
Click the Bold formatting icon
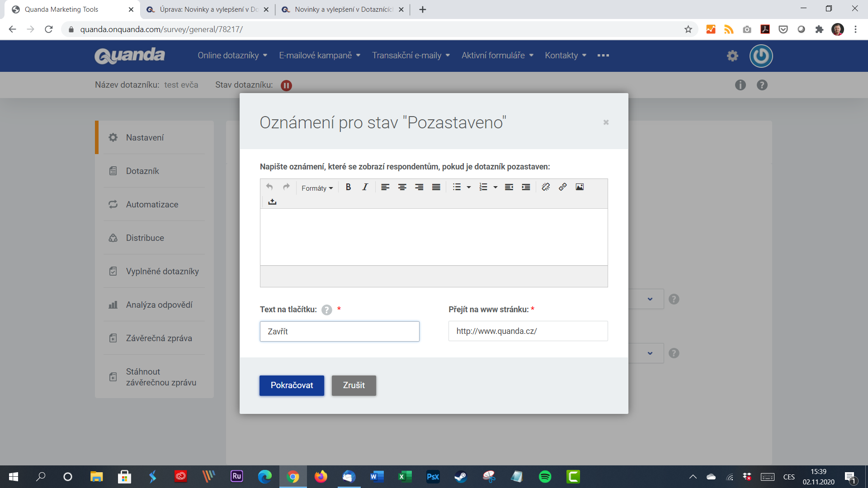click(x=348, y=187)
